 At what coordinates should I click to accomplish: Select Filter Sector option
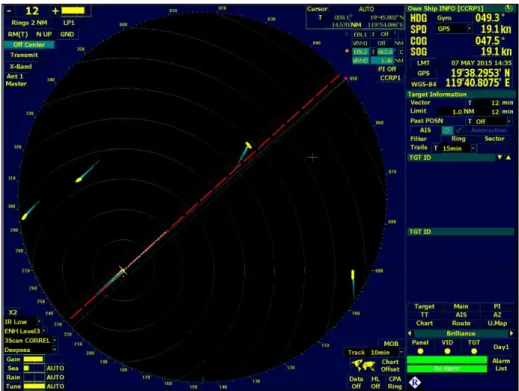coord(494,139)
